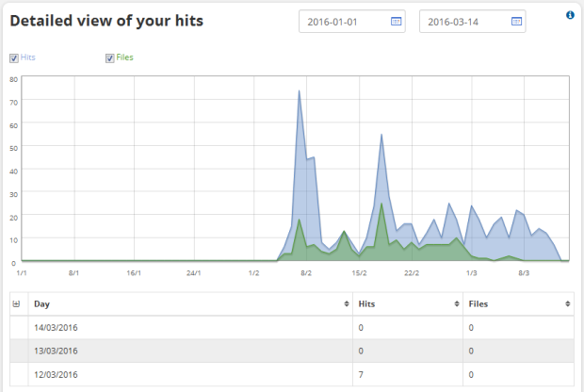Click the blue info icon at top right
Image resolution: width=584 pixels, height=392 pixels.
[571, 15]
